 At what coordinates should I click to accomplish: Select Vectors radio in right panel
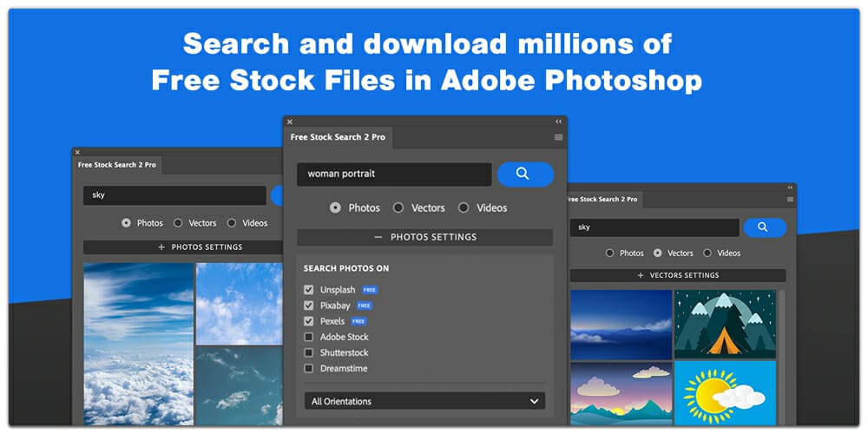(658, 253)
